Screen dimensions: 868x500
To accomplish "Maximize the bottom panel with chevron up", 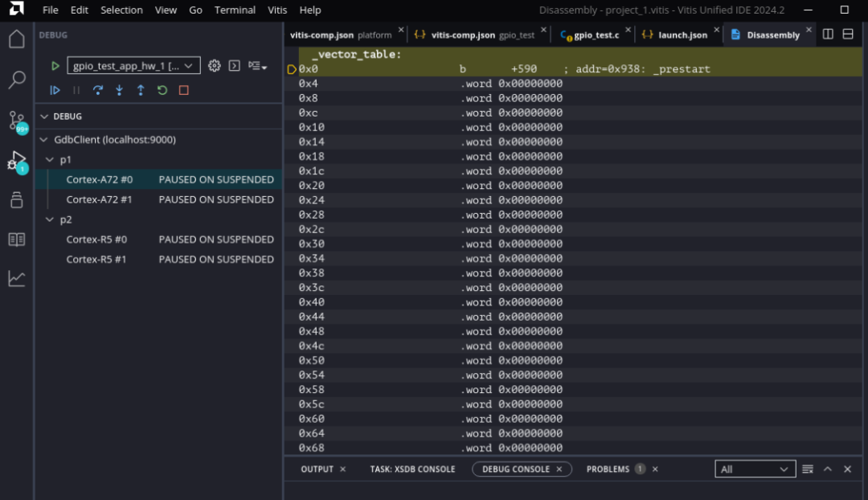I will [828, 469].
